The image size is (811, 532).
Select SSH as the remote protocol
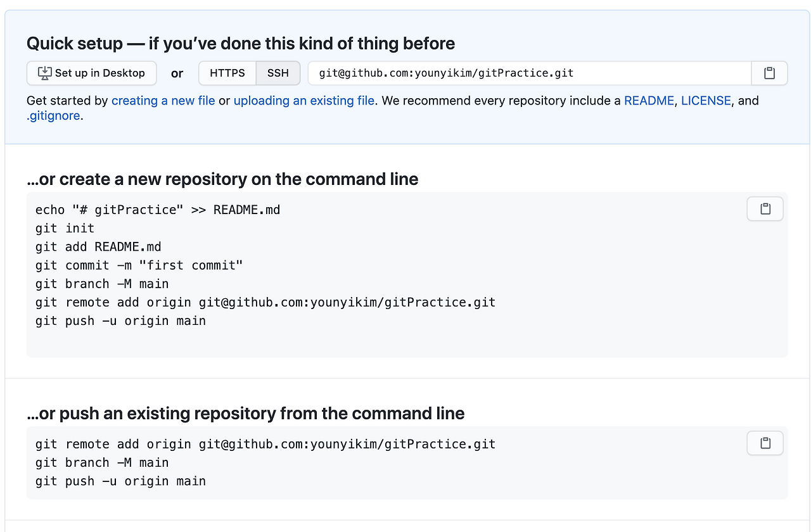point(278,73)
